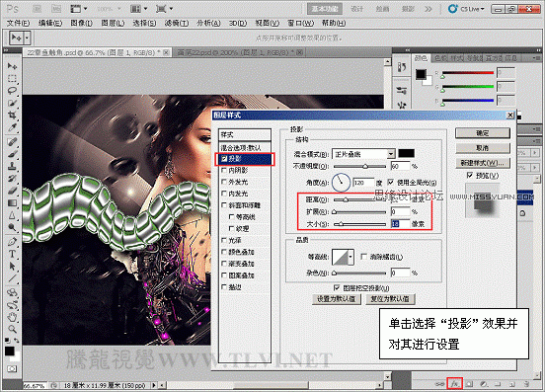Enable the 颜色叠加 color overlay checkbox
545x392 pixels.
tap(224, 252)
